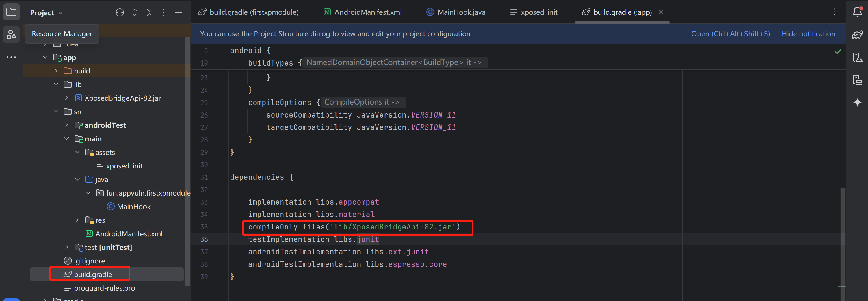Switch to xposed_init tab
The width and height of the screenshot is (868, 301).
(x=534, y=12)
